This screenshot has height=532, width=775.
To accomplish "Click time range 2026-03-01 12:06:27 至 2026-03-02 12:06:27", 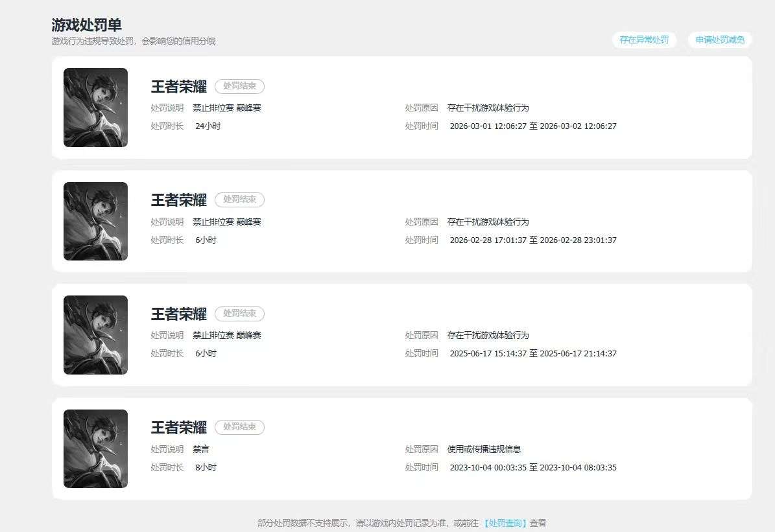I will coord(533,126).
